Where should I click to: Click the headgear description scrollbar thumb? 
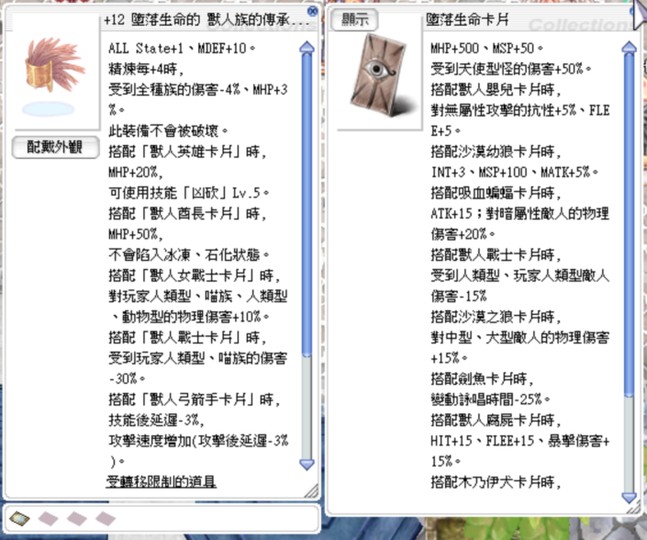coord(306,250)
